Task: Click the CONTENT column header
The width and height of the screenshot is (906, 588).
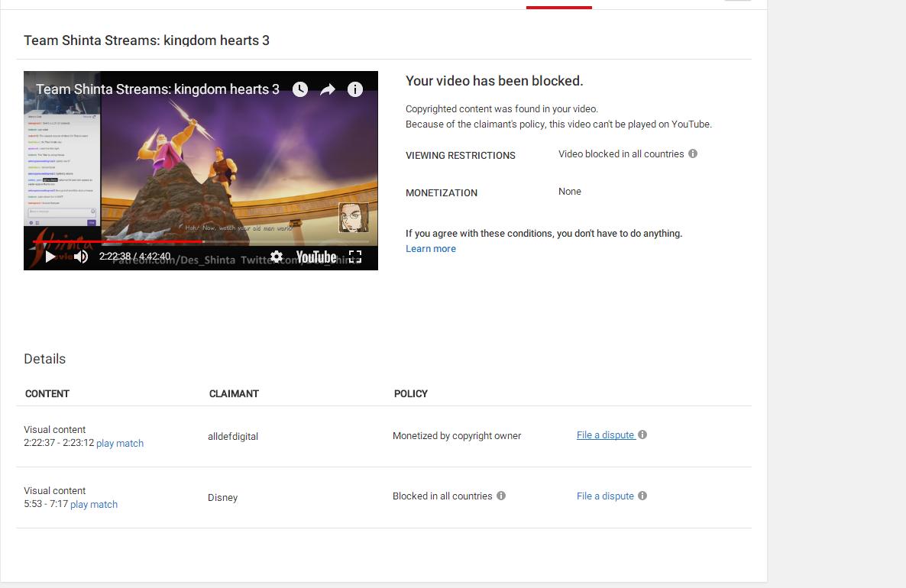Action: pyautogui.click(x=47, y=393)
